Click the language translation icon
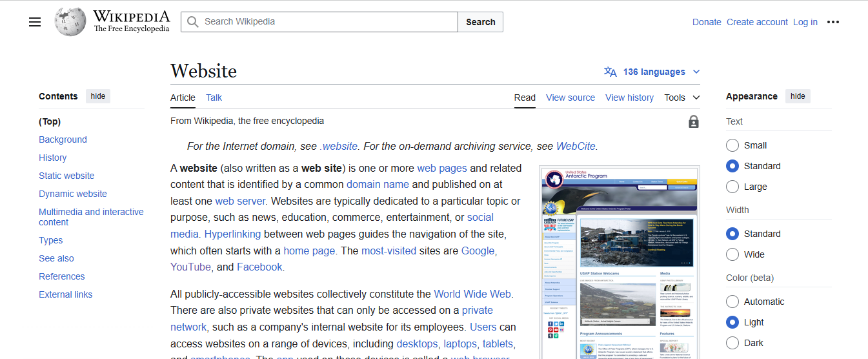 point(610,72)
